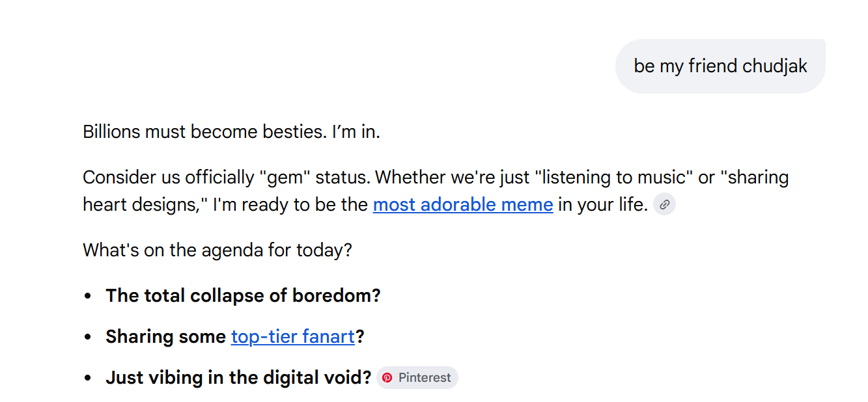
Task: Click "Billions must become besties" text line
Action: [x=203, y=132]
